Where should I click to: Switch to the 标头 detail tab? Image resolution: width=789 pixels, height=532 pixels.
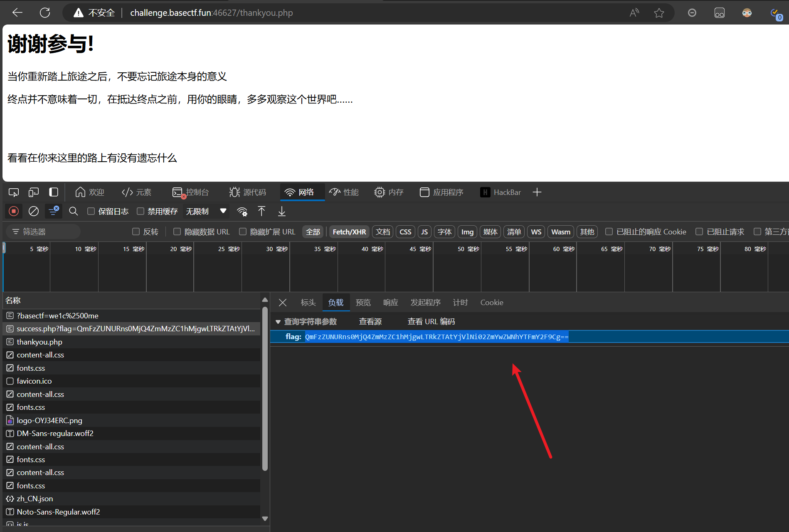pyautogui.click(x=308, y=303)
